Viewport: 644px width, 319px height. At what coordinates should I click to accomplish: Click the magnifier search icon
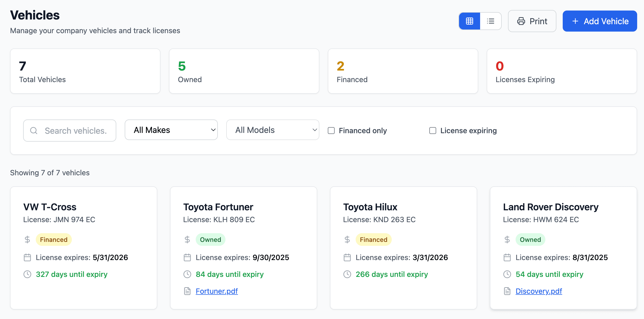[x=34, y=131]
